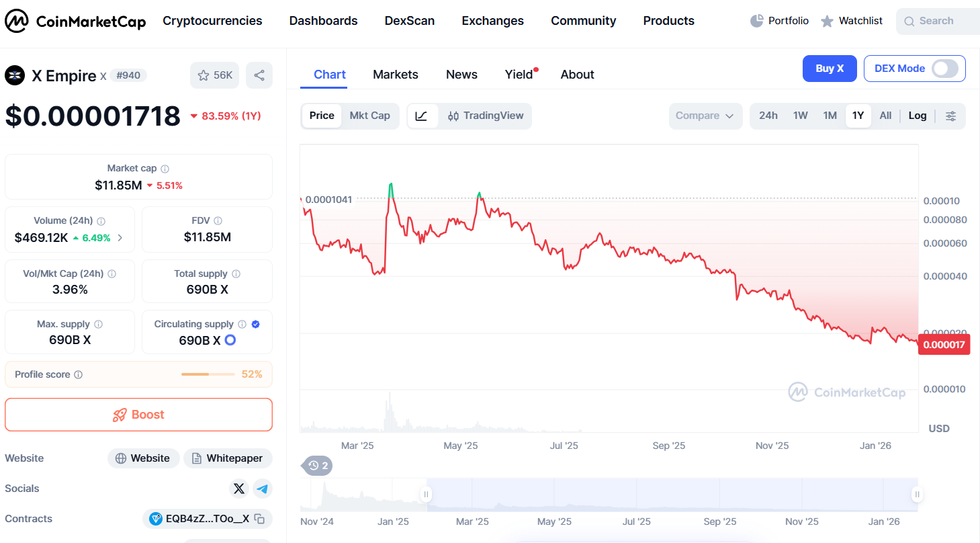Switch to Yield tab
The height and width of the screenshot is (543, 980).
click(x=519, y=75)
